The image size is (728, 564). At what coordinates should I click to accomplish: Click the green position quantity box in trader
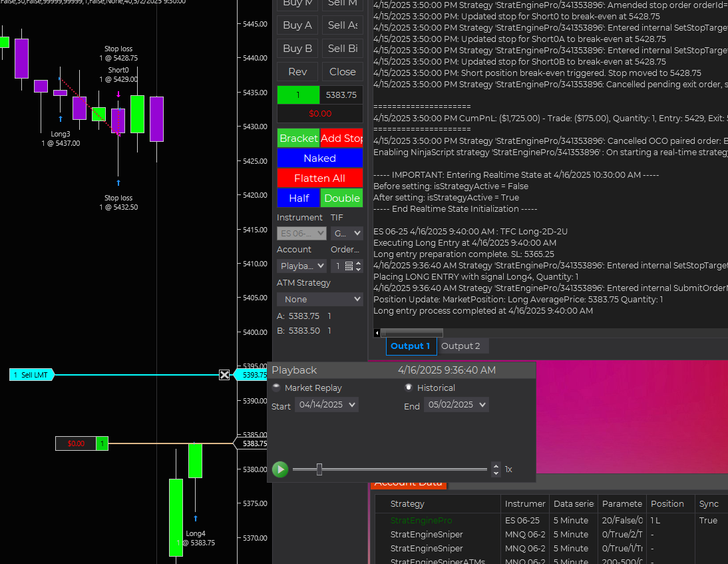(298, 95)
